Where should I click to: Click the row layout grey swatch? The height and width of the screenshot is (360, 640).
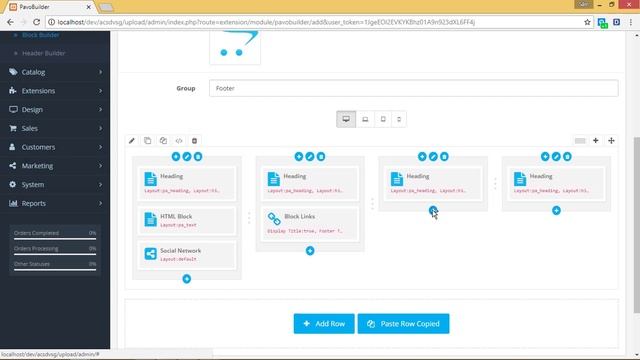click(580, 141)
